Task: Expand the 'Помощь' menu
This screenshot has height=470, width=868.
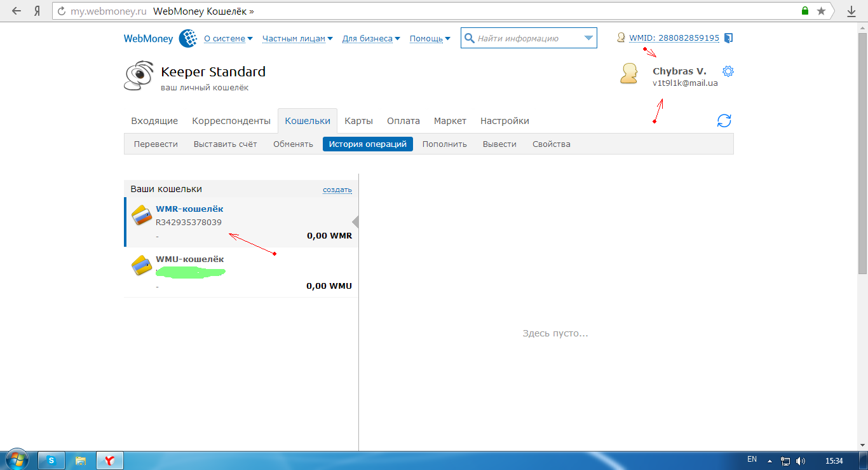Action: pos(430,38)
